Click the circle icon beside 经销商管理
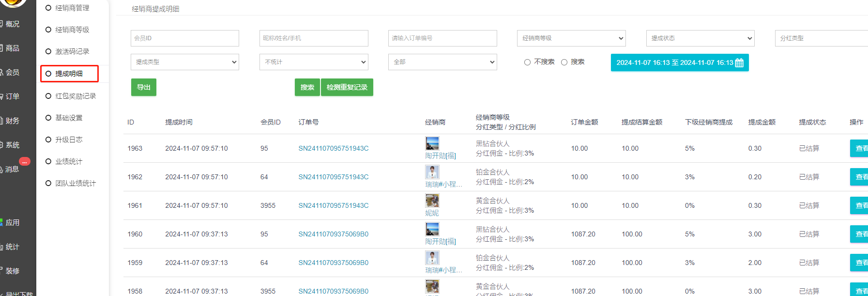868x296 pixels. pos(48,8)
